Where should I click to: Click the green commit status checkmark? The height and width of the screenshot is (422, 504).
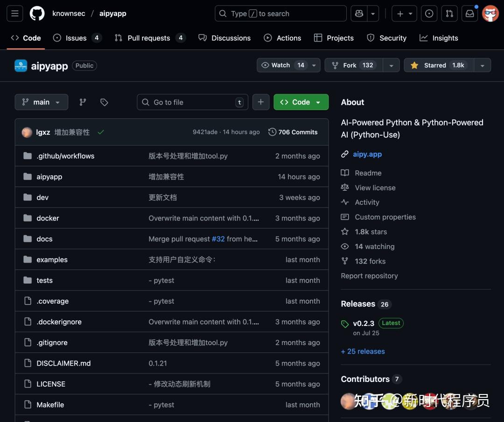(101, 132)
